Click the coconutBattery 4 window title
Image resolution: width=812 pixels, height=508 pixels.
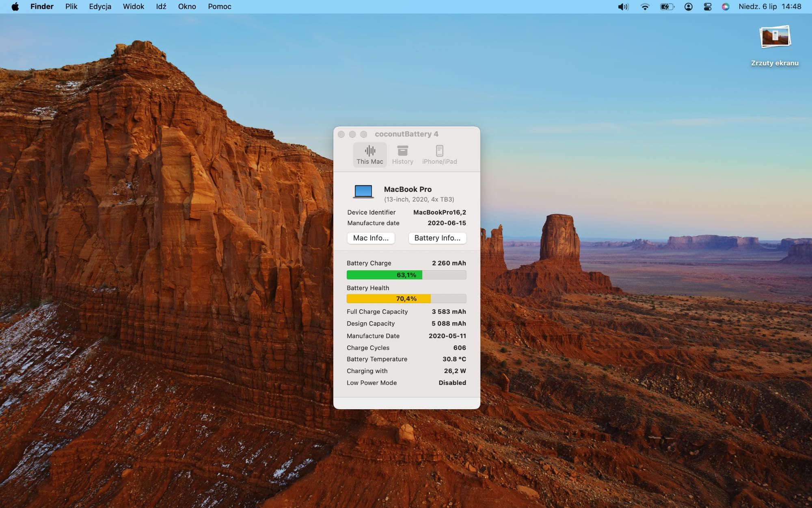406,134
